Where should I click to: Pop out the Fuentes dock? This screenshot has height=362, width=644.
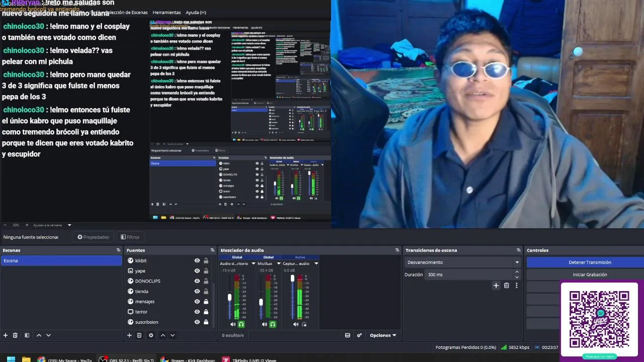(x=212, y=250)
